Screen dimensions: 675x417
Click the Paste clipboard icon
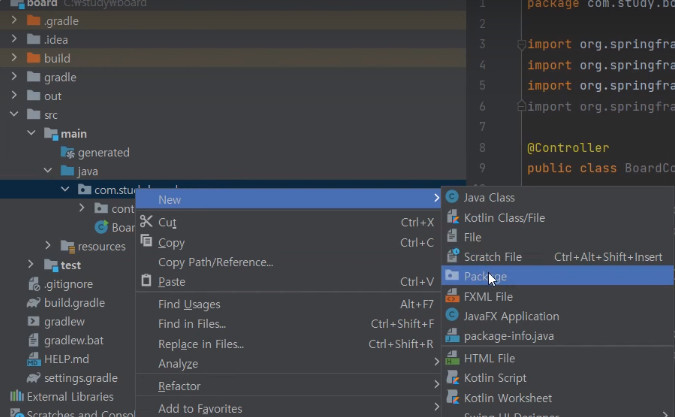[146, 281]
